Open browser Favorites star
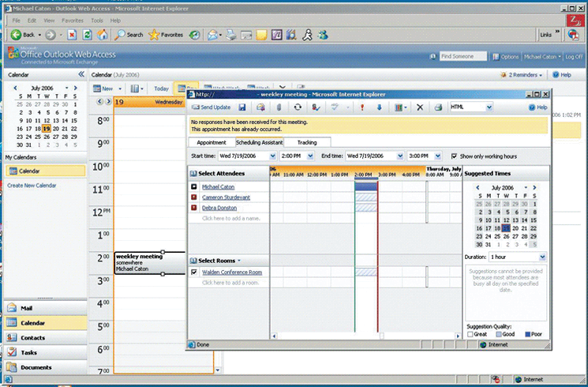The width and height of the screenshot is (588, 387). pos(166,35)
